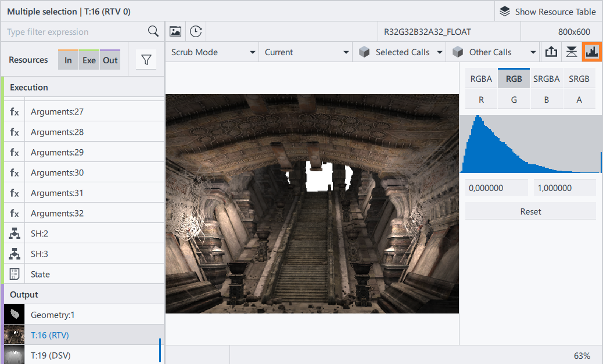Switch histogram to RGBA channel tab
The image size is (603, 364).
tap(481, 79)
